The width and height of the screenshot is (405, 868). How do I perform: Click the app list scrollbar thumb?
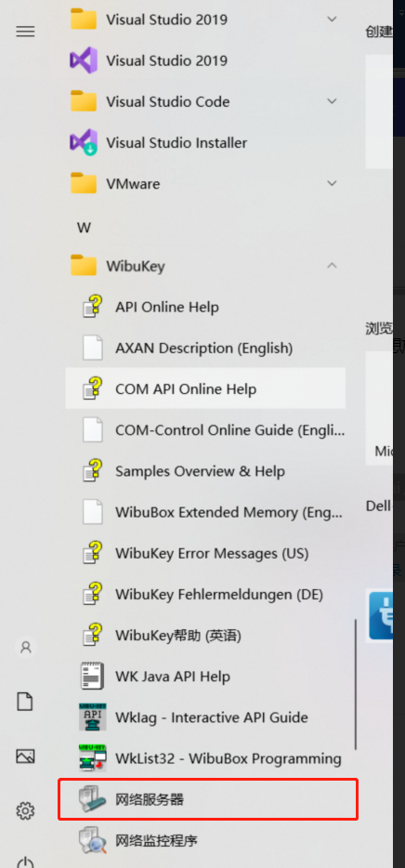[x=356, y=684]
